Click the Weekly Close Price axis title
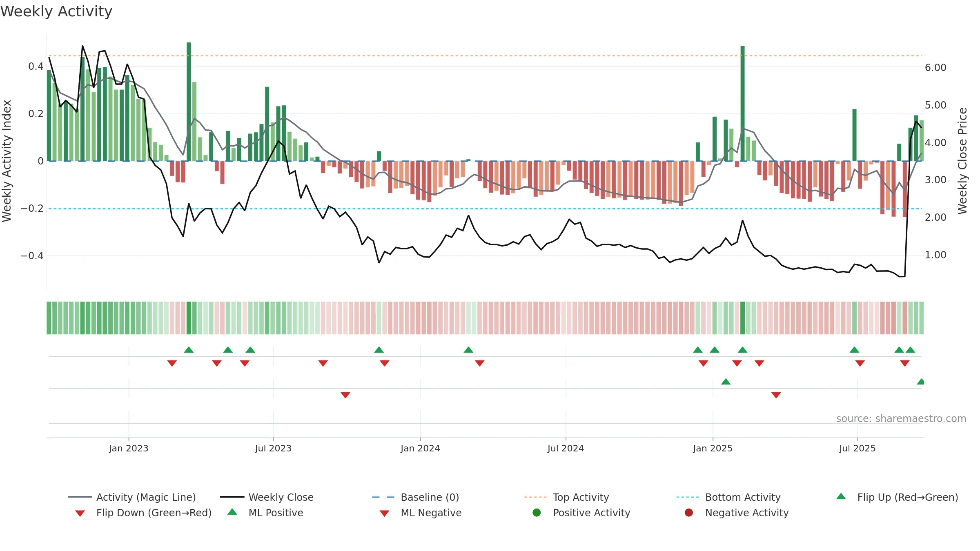This screenshot has width=980, height=551. tap(962, 161)
